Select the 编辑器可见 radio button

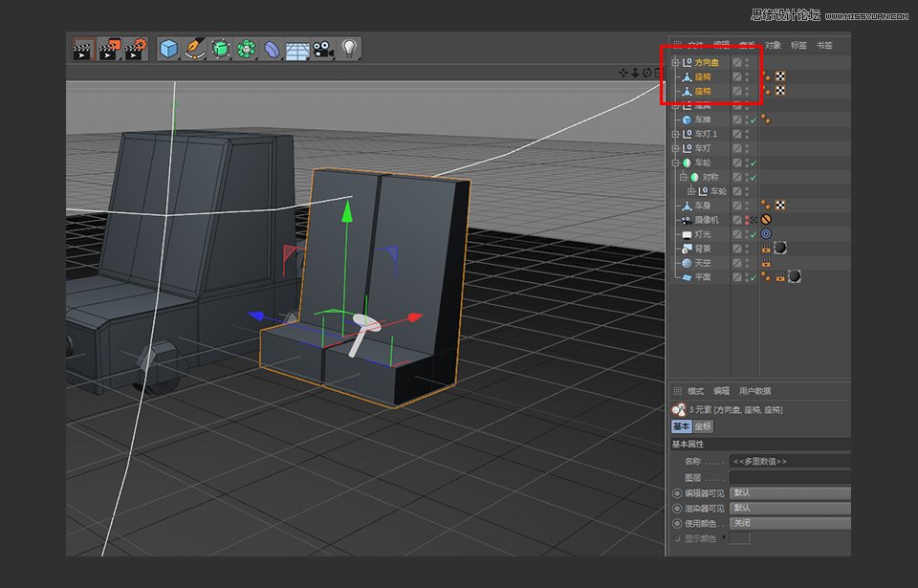click(x=679, y=493)
